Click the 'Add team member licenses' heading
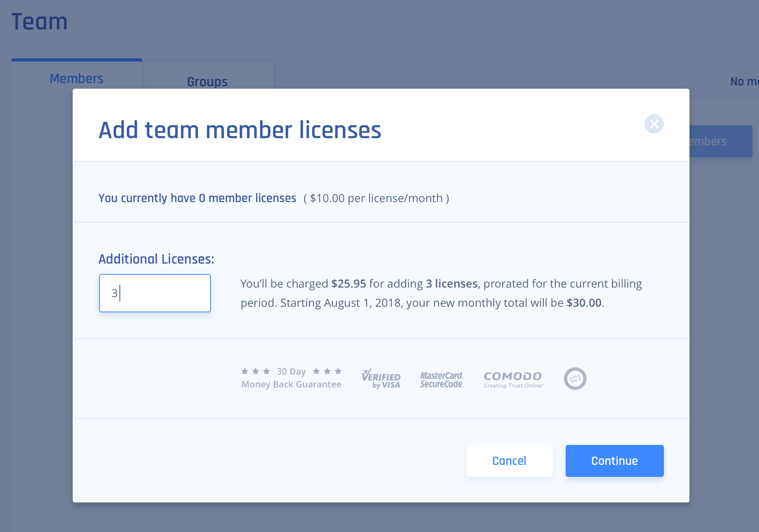Viewport: 759px width, 532px height. click(x=240, y=130)
